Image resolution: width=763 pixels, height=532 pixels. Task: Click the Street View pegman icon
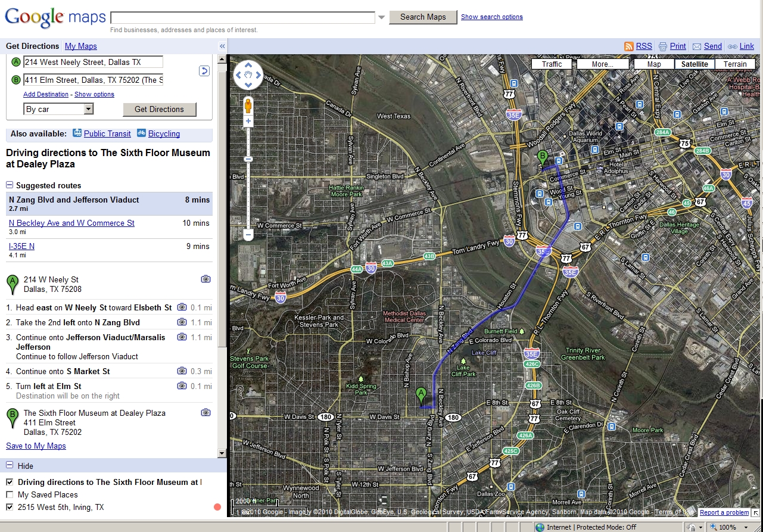tap(248, 106)
